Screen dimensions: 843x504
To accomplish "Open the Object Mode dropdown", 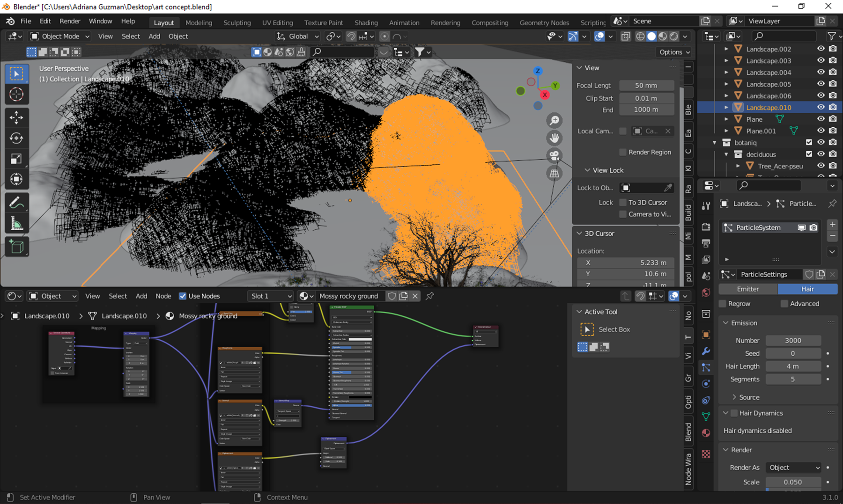I will point(59,36).
